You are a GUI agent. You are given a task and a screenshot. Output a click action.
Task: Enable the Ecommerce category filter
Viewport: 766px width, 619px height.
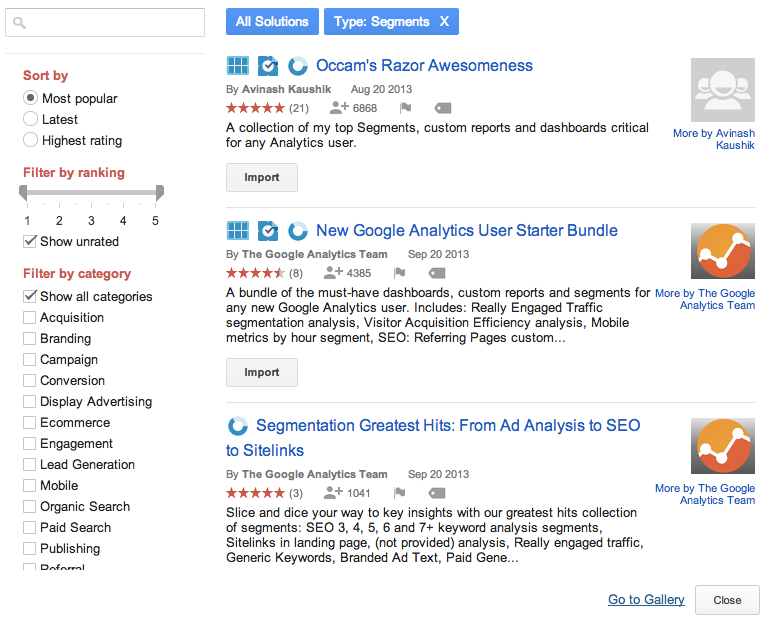pyautogui.click(x=29, y=422)
